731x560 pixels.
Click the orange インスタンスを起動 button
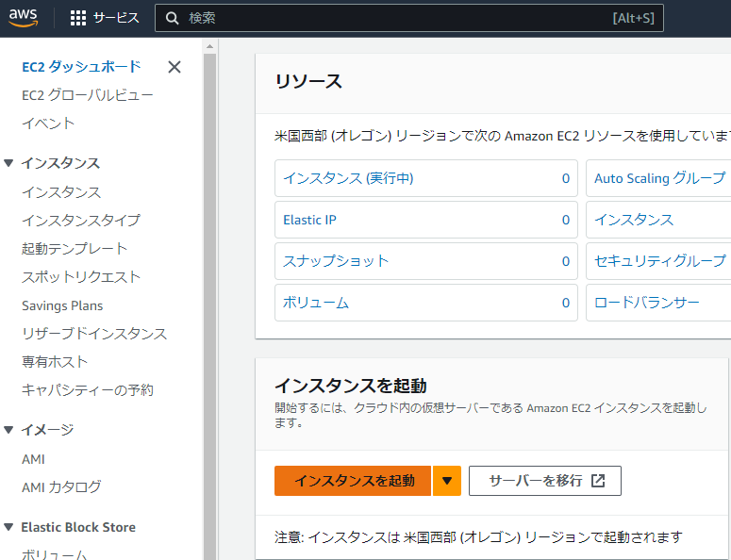[353, 481]
